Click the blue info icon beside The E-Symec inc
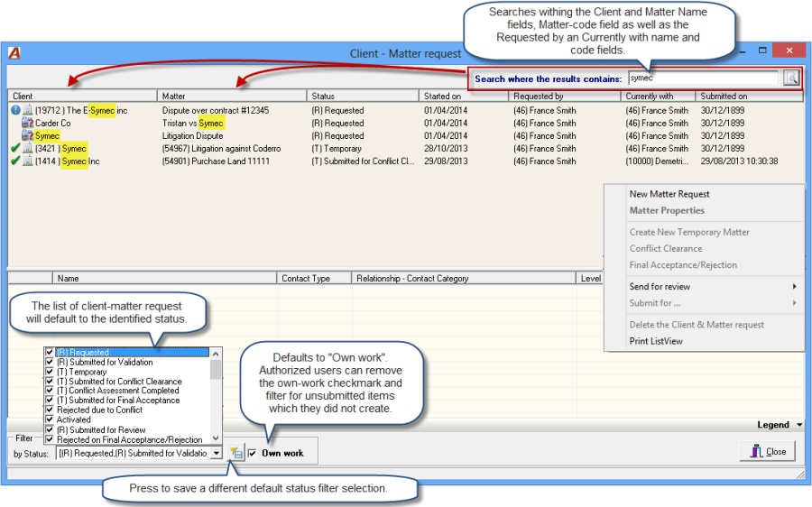 click(x=15, y=110)
